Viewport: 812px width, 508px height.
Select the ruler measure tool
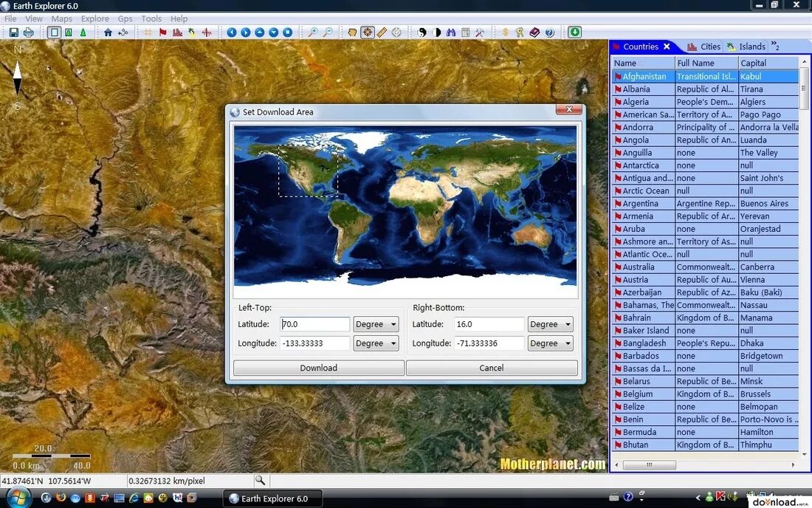[x=382, y=32]
